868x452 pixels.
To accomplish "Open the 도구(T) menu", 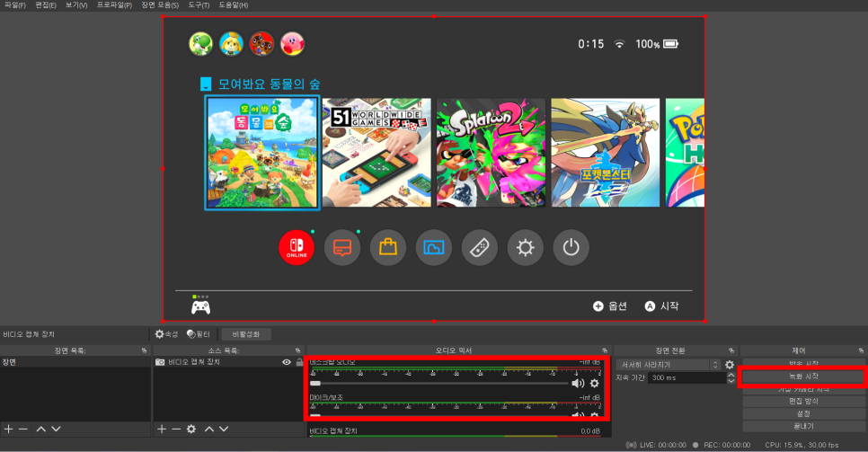I will 199,5.
